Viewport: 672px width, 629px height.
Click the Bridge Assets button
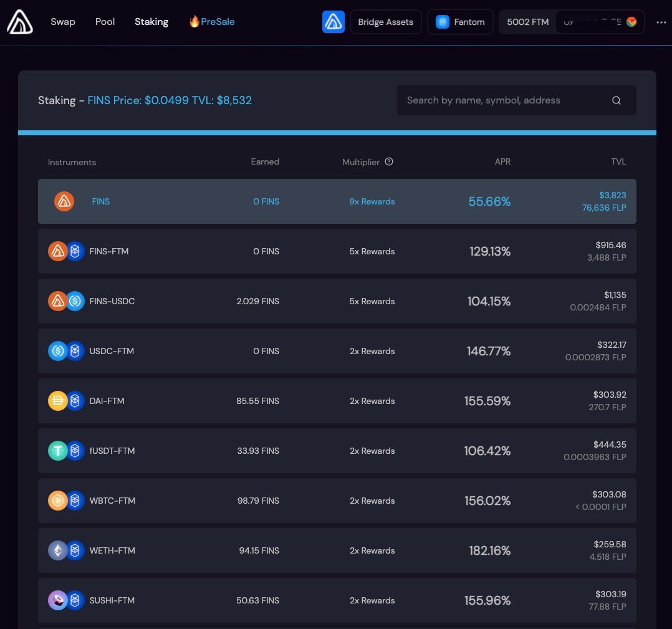(385, 21)
